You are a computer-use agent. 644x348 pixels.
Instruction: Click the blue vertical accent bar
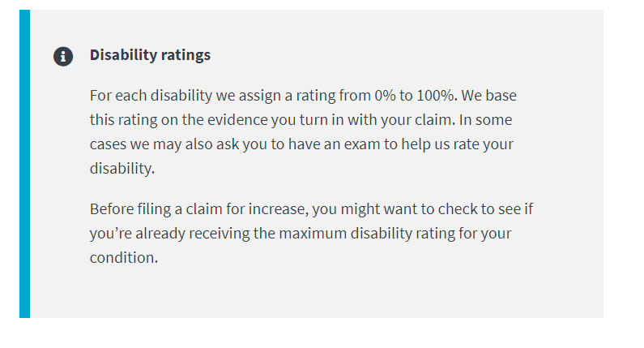pos(24,164)
